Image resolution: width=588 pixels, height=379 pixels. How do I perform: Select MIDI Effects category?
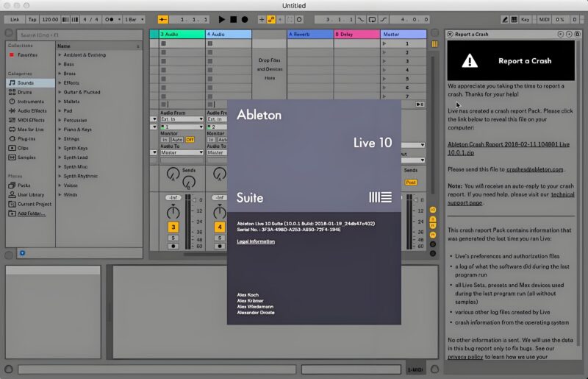point(31,120)
